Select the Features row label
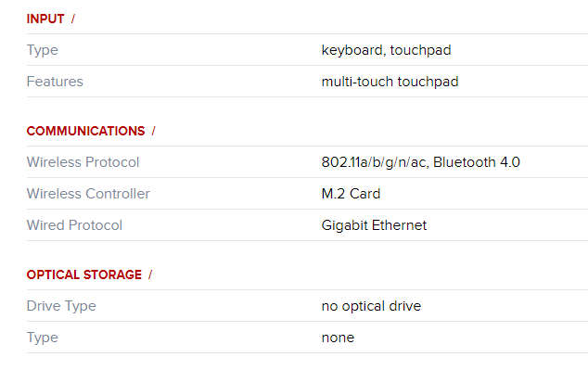The image size is (588, 370). (x=55, y=82)
